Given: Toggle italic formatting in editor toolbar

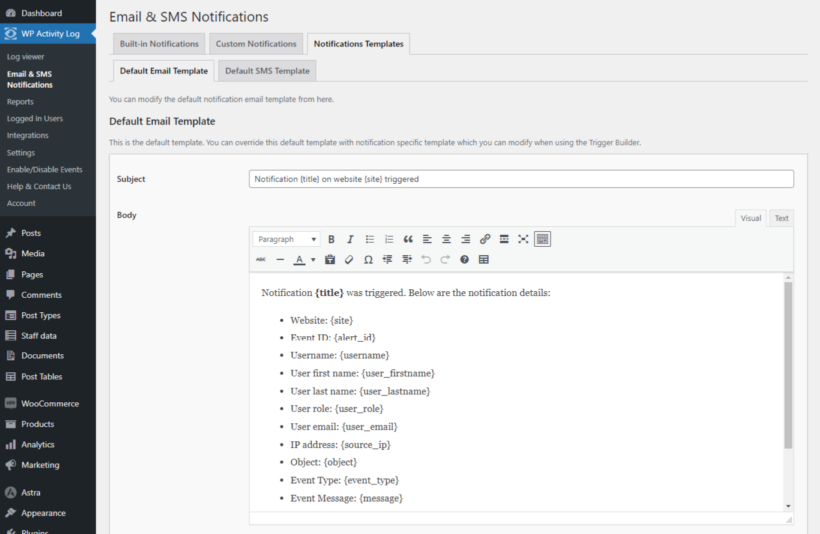Looking at the screenshot, I should tap(350, 239).
